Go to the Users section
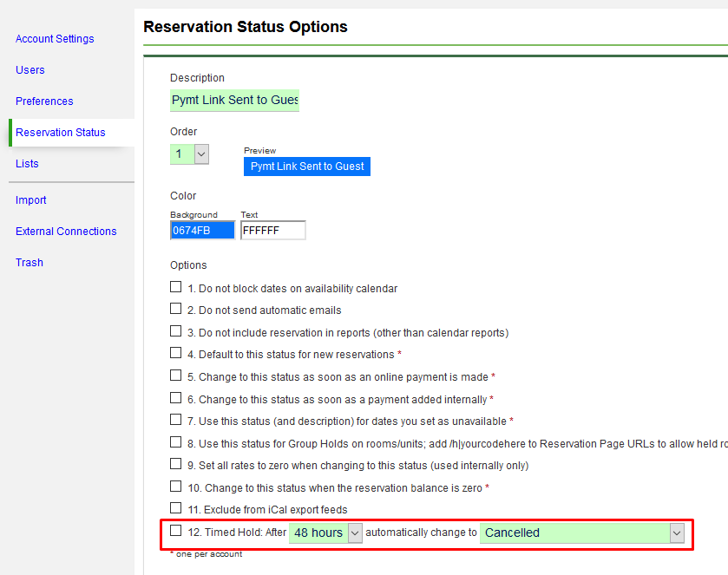Viewport: 728px width, 575px height. [x=30, y=70]
